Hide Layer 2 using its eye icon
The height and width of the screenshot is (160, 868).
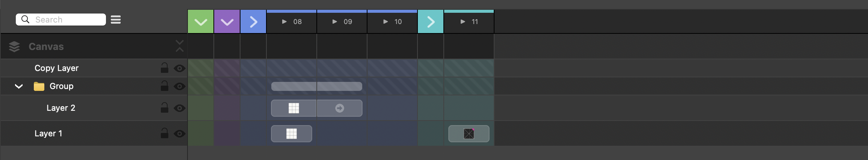tap(180, 108)
